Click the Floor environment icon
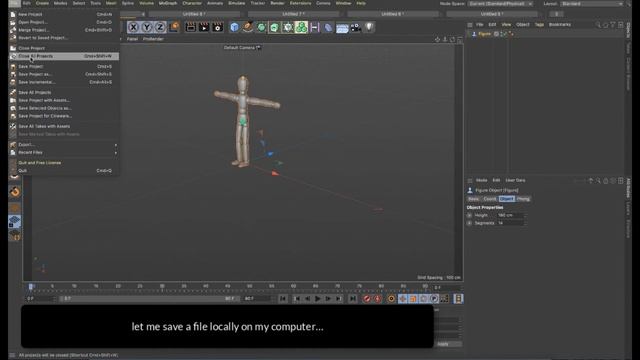Viewport: 640px width, 360px height. coord(342,27)
